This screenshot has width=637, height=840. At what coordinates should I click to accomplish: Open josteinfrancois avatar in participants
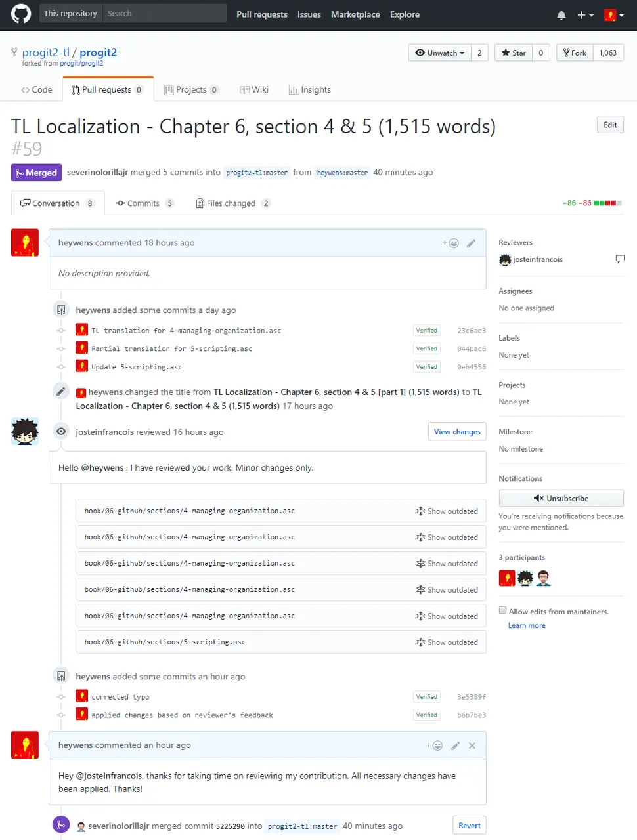point(525,578)
